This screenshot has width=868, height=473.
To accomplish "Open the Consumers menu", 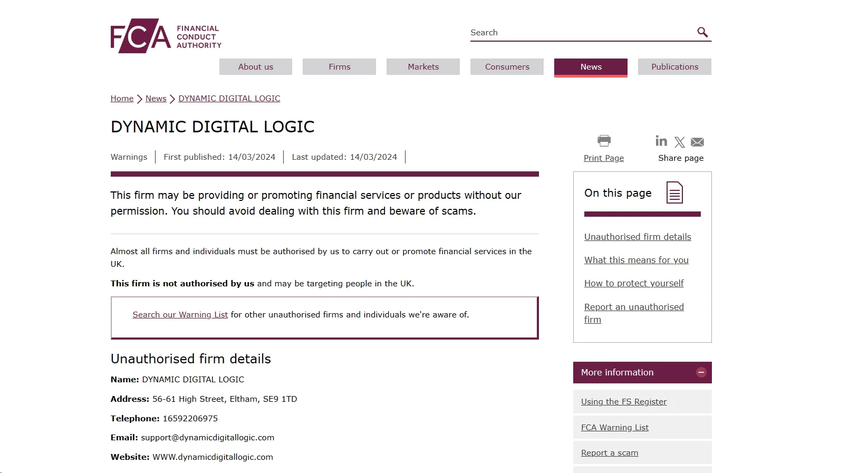I will click(x=507, y=67).
